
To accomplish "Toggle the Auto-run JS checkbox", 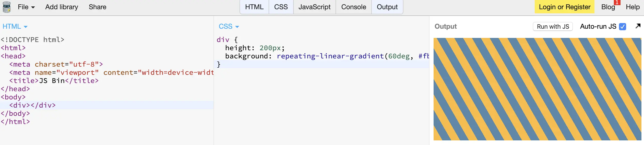I will point(623,27).
